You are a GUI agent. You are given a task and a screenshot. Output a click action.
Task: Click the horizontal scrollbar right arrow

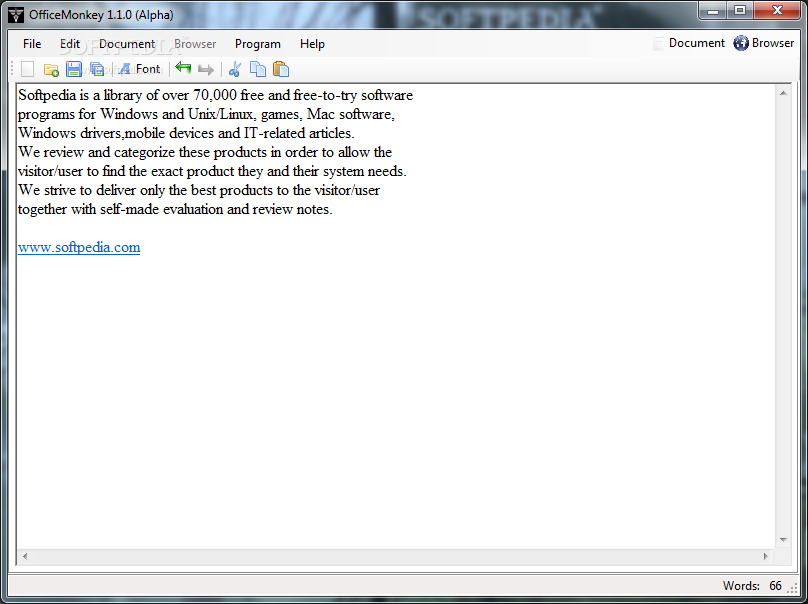click(x=766, y=556)
